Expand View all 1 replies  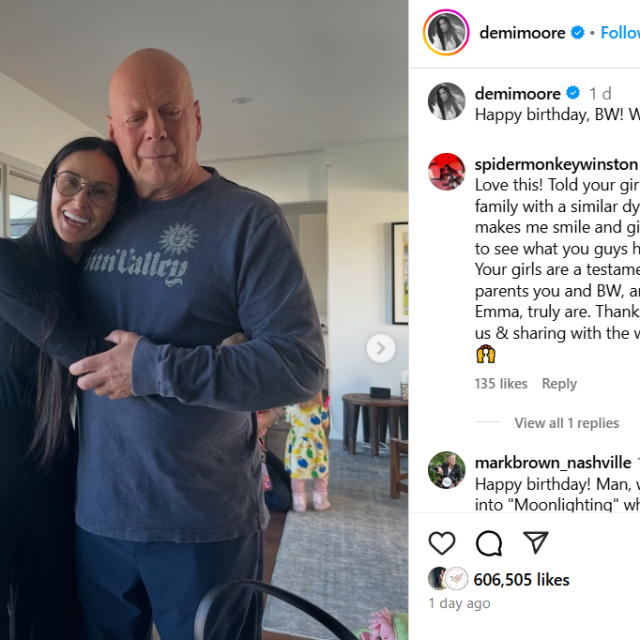click(x=567, y=423)
